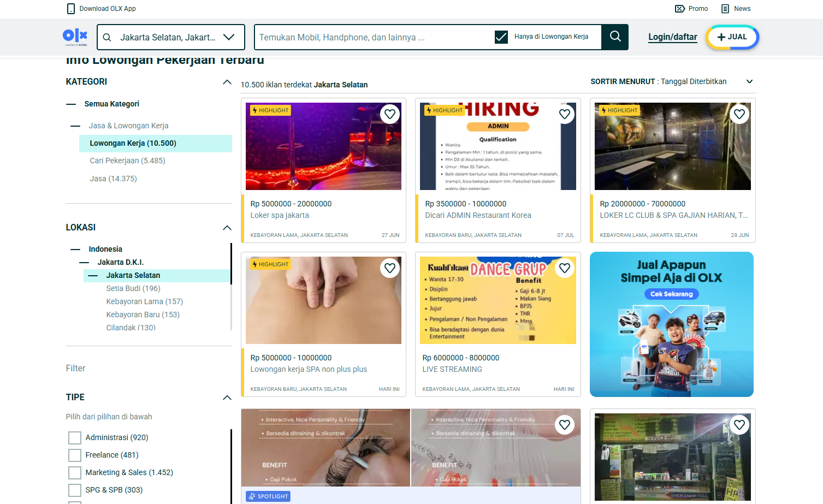Click Rp 3500000 - 10000000 price text

[x=466, y=204]
